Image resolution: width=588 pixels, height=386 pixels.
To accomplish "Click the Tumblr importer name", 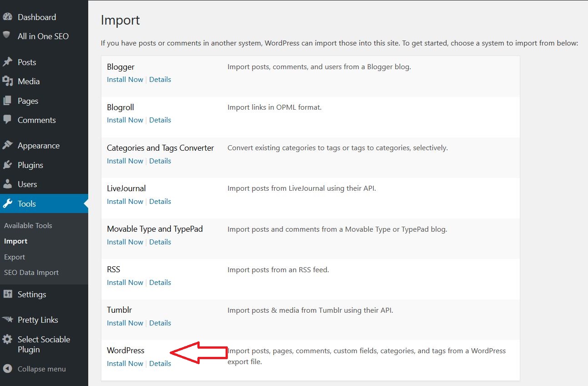I will (120, 310).
